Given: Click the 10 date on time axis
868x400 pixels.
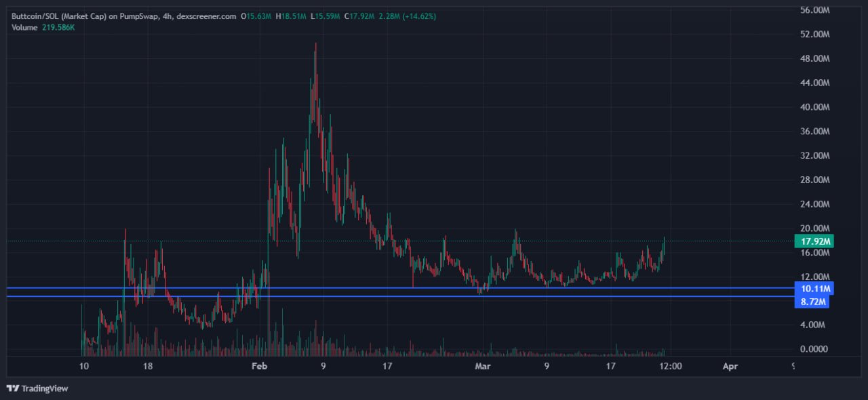Looking at the screenshot, I should pos(84,366).
